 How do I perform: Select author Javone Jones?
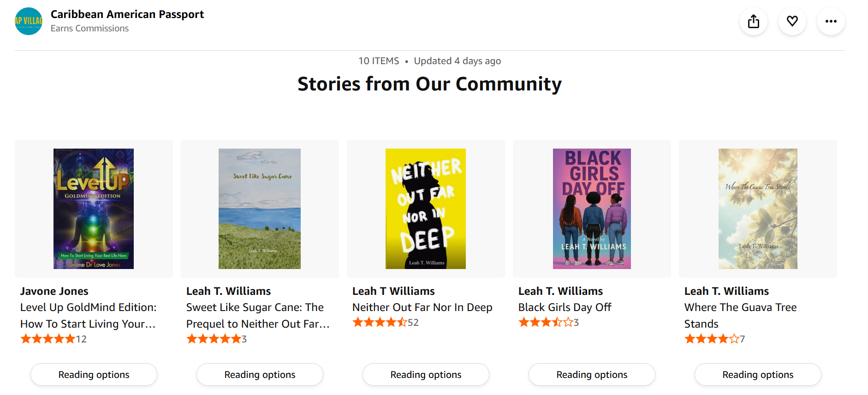pos(54,291)
